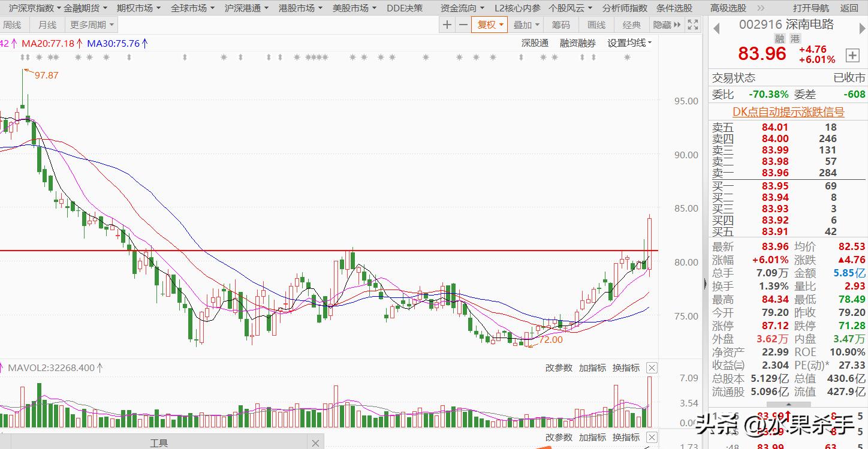Click the 97.87 high price marker

point(46,75)
